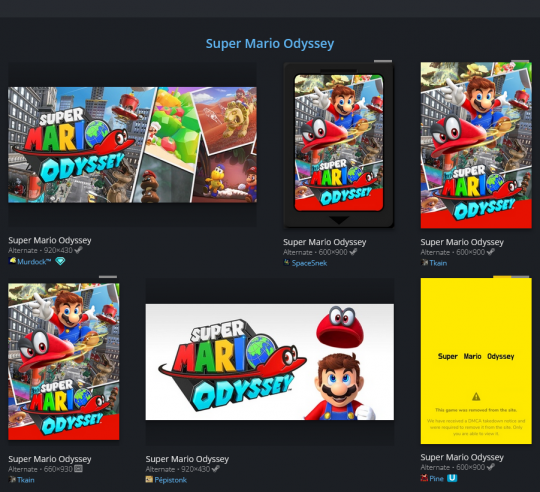Visit Pépistonk's profile link

click(x=170, y=480)
